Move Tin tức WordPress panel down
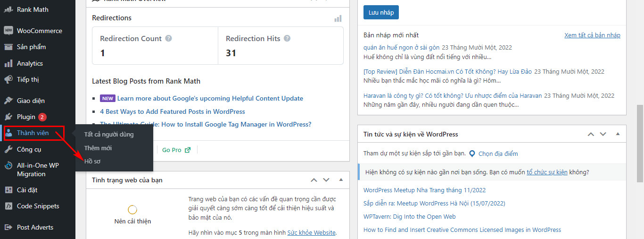Viewport: 644px width, 239px height. tap(603, 134)
